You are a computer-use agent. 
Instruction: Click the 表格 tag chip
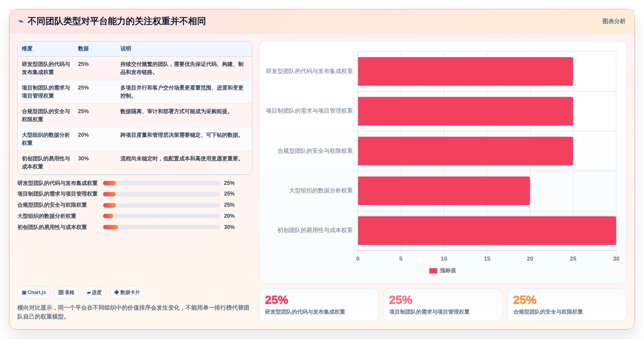[x=66, y=293]
